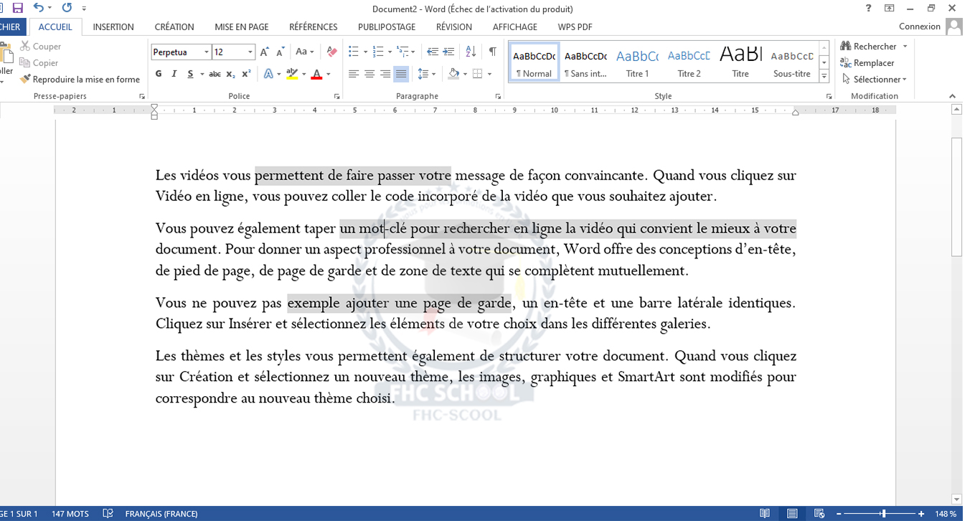The width and height of the screenshot is (980, 521).
Task: Increase paragraph indent
Action: (448, 52)
